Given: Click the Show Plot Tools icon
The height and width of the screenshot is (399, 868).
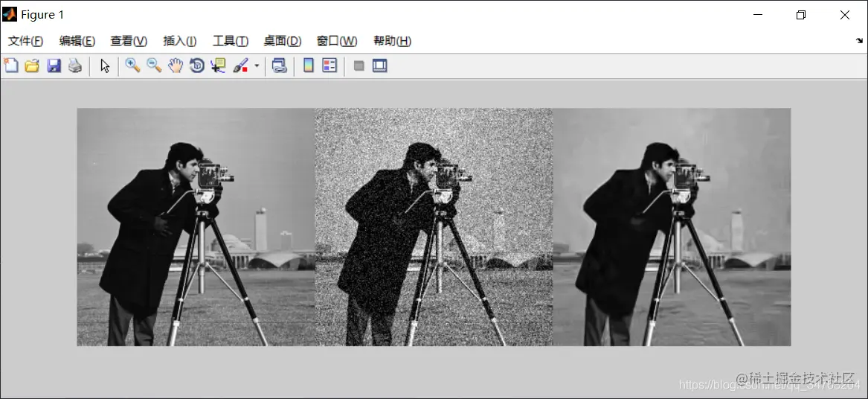Looking at the screenshot, I should (x=380, y=66).
